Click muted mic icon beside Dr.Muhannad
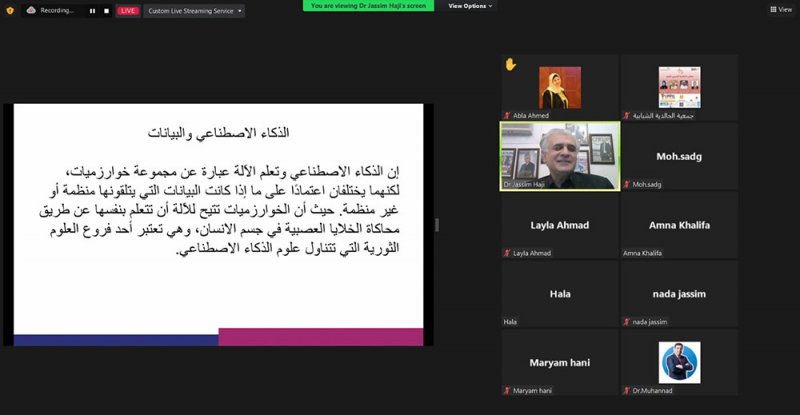Viewport: 800px width, 415px height. [627, 390]
